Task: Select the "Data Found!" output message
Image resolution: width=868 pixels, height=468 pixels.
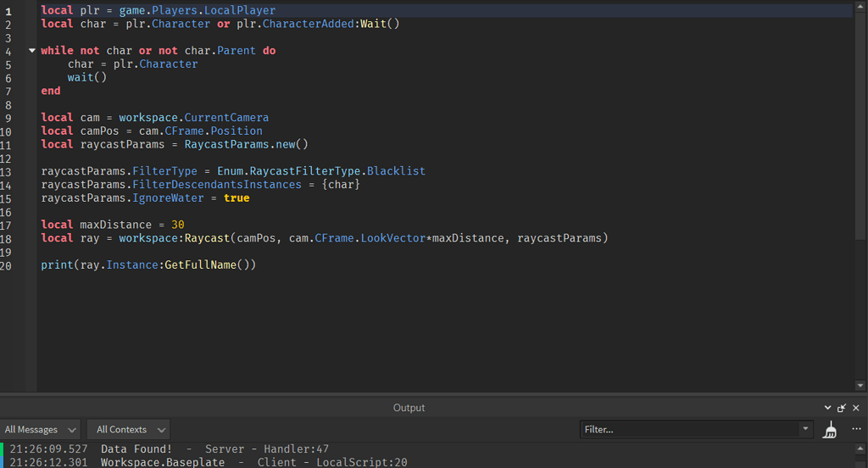Action: tap(136, 448)
